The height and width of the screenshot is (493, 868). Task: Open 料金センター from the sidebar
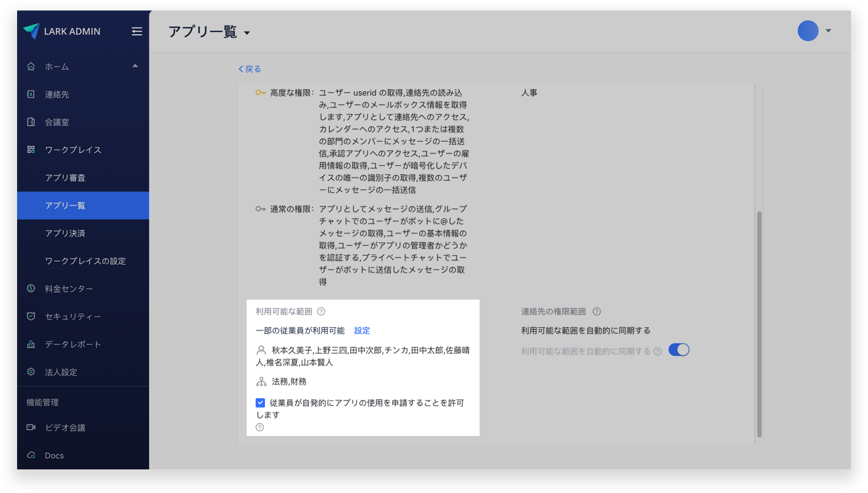coord(69,288)
